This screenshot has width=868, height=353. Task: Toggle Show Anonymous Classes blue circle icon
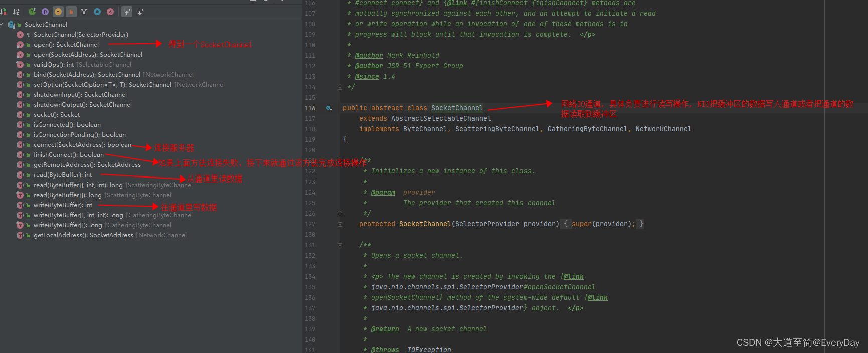(97, 11)
